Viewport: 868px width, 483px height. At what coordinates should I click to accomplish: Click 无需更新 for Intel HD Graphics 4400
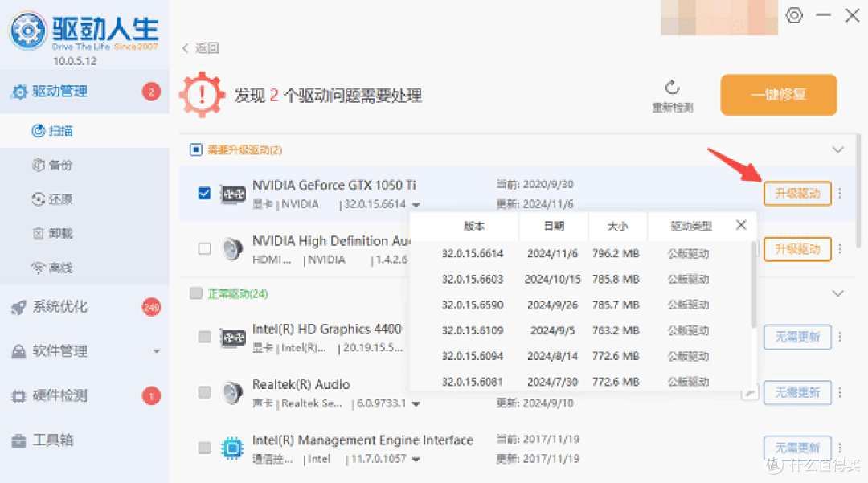click(797, 337)
